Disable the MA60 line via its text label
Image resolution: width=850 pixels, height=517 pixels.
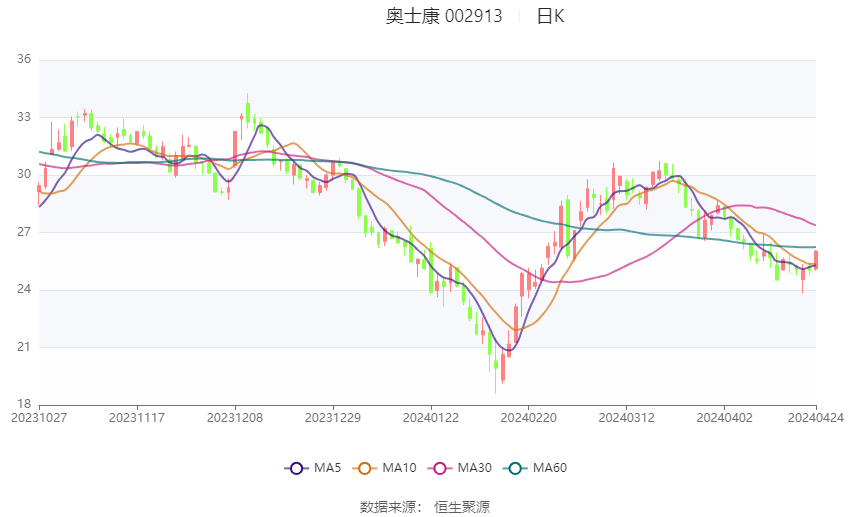pos(550,468)
